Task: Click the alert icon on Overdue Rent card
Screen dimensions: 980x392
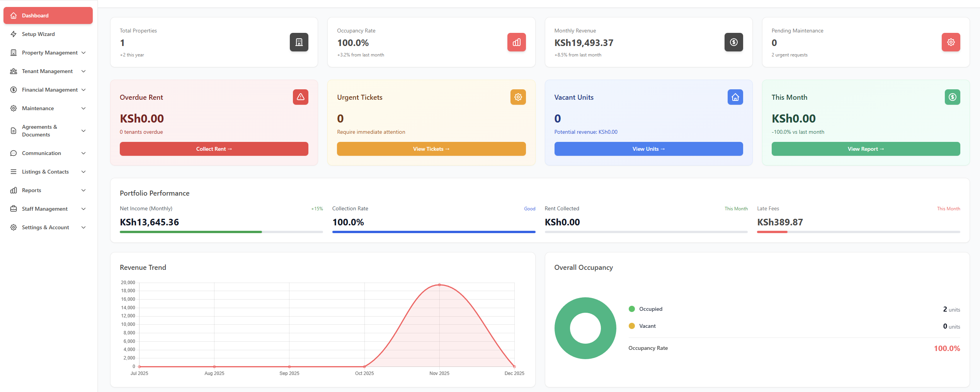Action: click(300, 97)
